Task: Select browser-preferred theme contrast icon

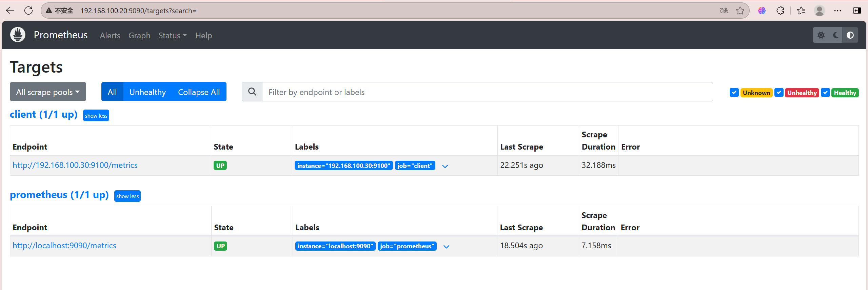Action: click(850, 35)
